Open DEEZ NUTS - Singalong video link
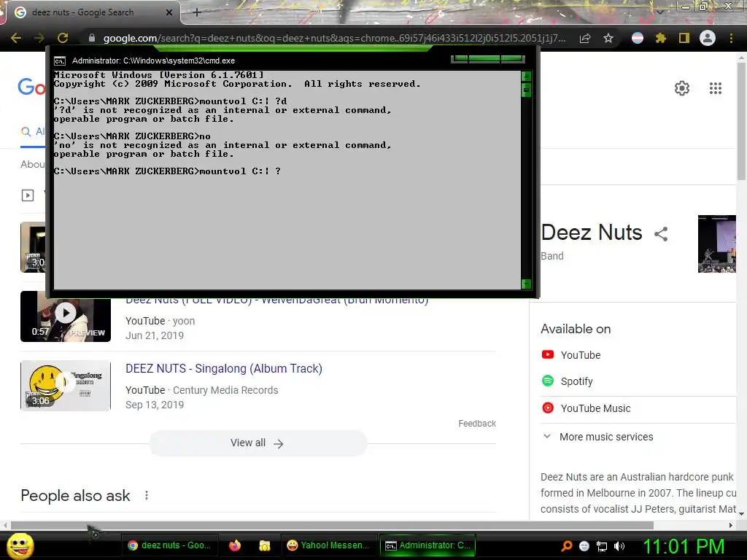This screenshot has height=560, width=747. coord(224,368)
